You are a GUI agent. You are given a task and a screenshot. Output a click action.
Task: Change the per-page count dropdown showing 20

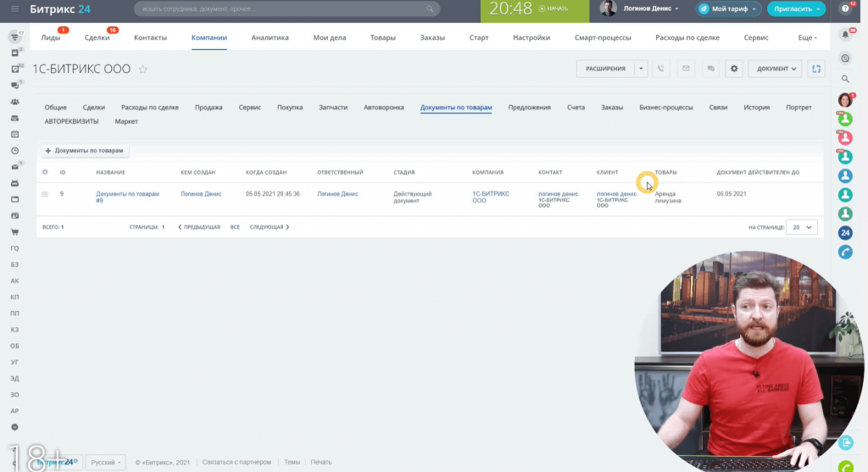[x=802, y=227]
